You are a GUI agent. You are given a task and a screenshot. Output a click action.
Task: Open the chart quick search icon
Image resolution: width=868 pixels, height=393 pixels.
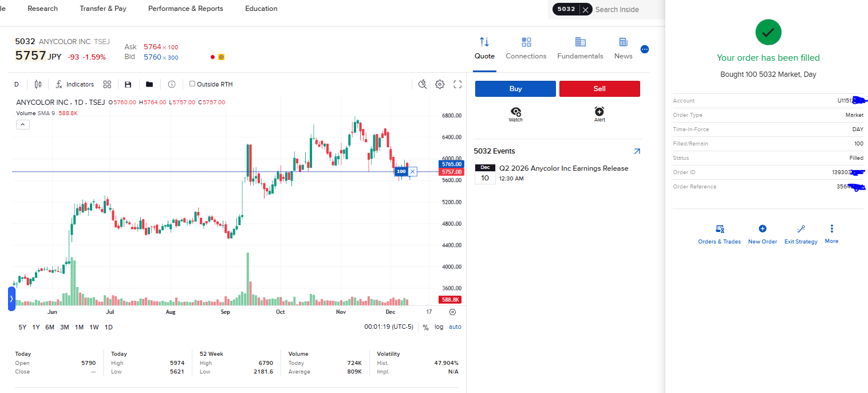tap(423, 84)
